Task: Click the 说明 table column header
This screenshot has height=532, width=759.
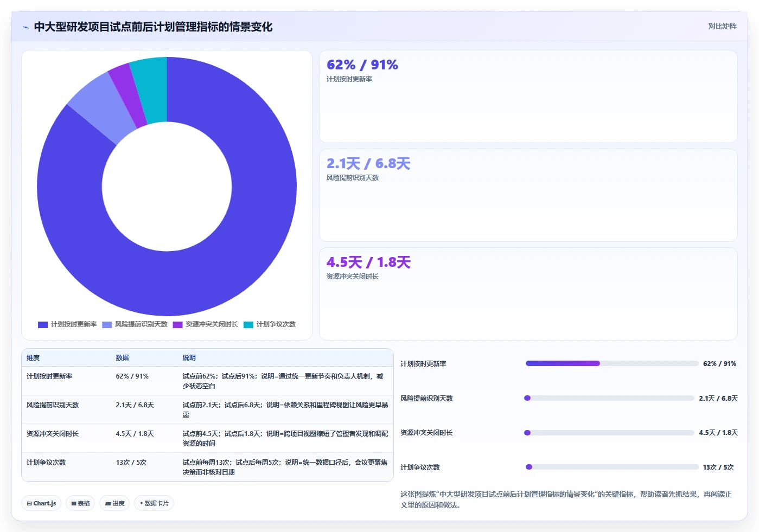Action: (189, 358)
